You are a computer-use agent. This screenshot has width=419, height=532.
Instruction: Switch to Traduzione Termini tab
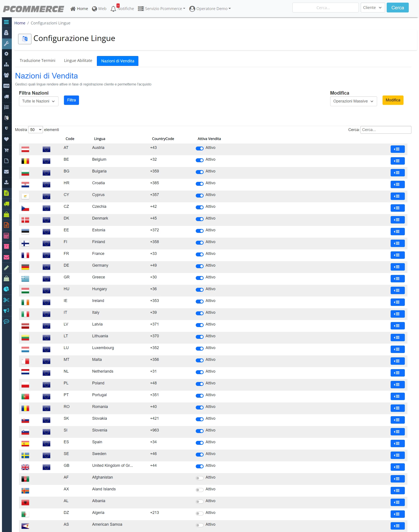tap(38, 61)
